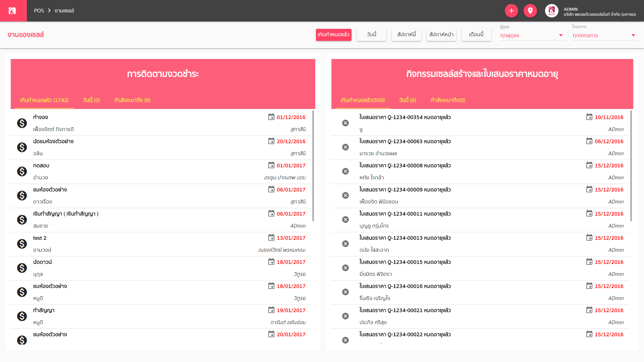Open the เงินทำสัญญา ( เงินทำสัญญา ) row
The image size is (644, 362).
pos(161,220)
